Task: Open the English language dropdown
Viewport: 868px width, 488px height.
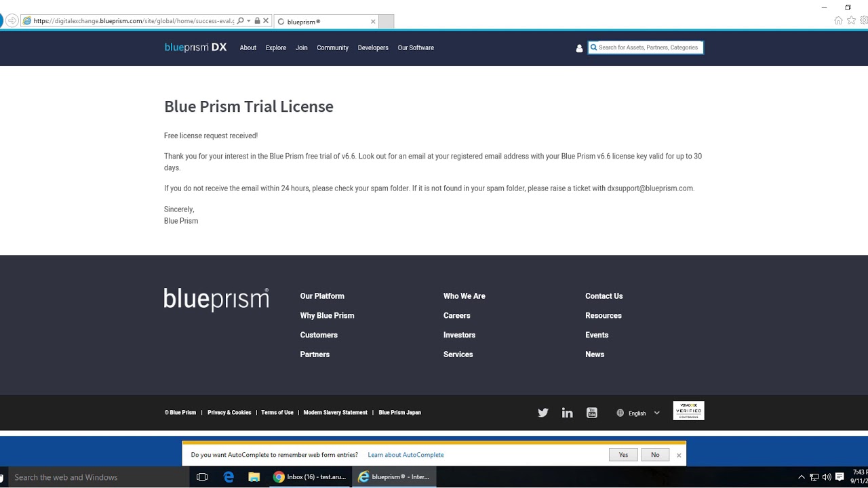Action: [638, 413]
